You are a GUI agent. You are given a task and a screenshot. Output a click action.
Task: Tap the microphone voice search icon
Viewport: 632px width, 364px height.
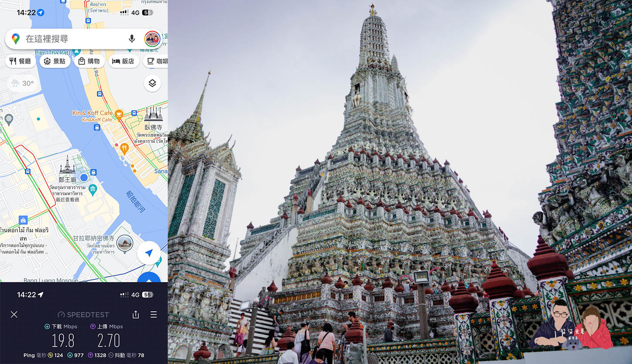pos(132,39)
